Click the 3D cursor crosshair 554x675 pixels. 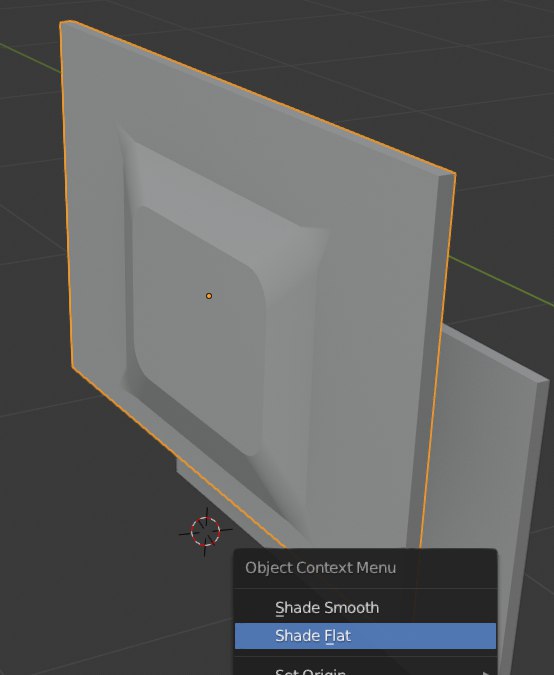coord(206,532)
